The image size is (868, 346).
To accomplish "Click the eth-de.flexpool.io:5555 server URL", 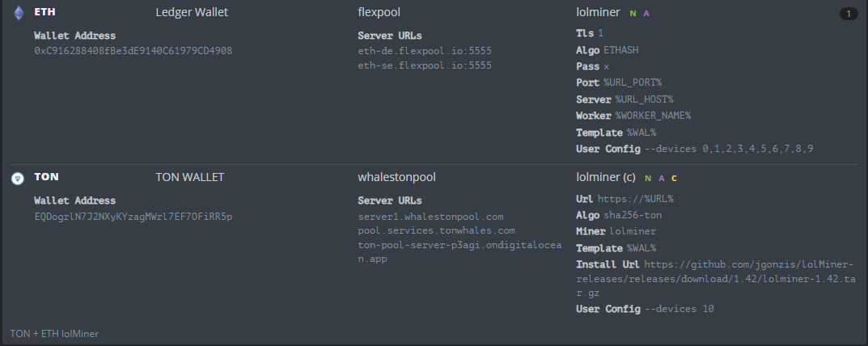I will pyautogui.click(x=424, y=51).
